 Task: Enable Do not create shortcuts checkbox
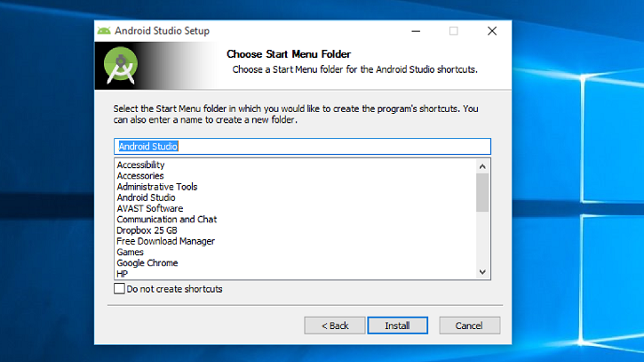point(119,288)
